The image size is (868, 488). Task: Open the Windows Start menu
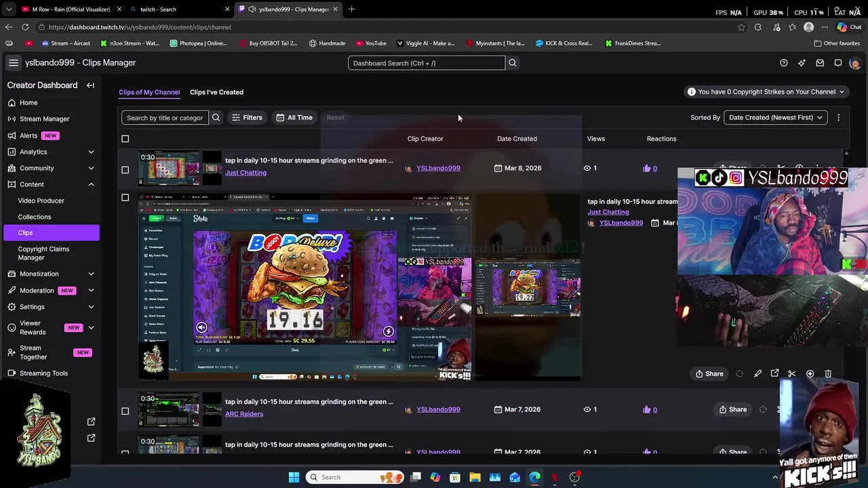294,477
